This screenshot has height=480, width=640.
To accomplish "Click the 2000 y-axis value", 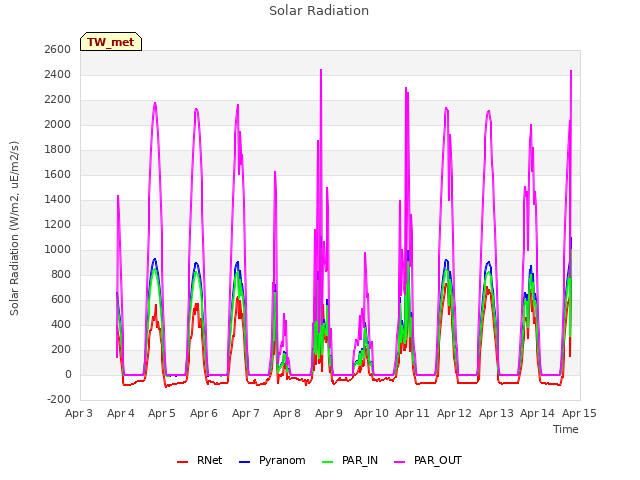I will click(x=58, y=124).
